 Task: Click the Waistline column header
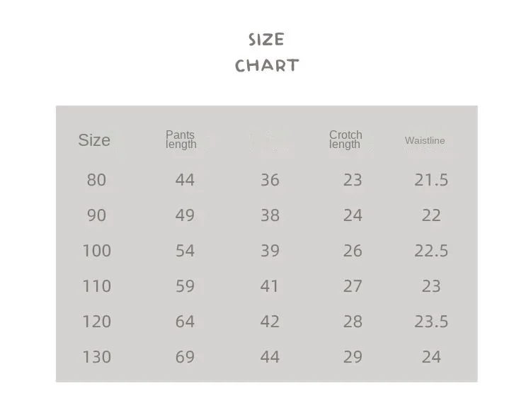[425, 140]
